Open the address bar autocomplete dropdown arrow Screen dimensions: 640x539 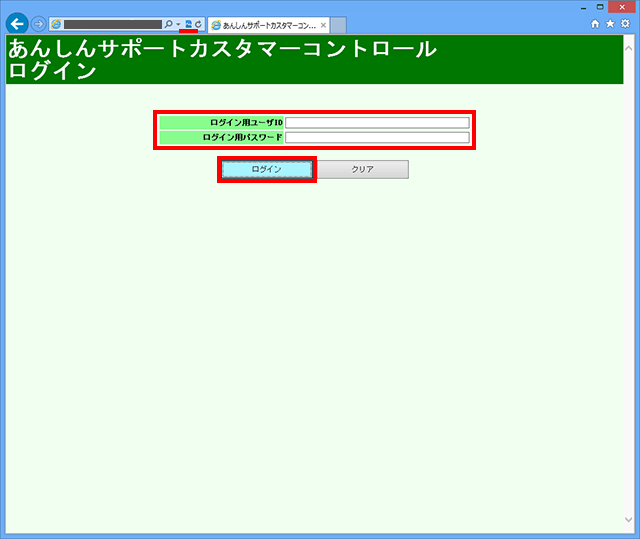click(178, 24)
